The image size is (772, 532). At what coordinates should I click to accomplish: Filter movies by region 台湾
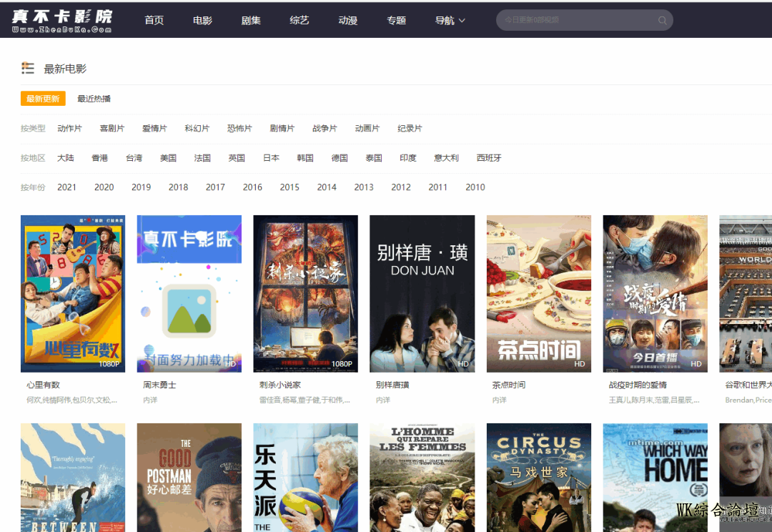click(x=134, y=157)
